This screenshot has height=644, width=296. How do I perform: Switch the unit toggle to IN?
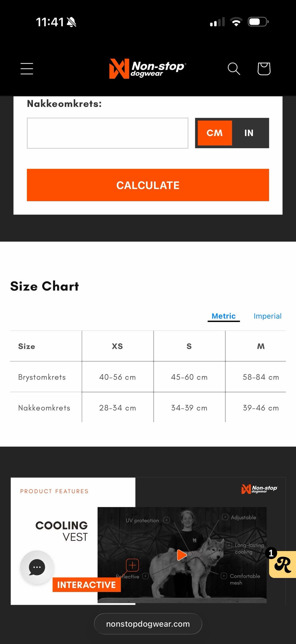pyautogui.click(x=249, y=133)
